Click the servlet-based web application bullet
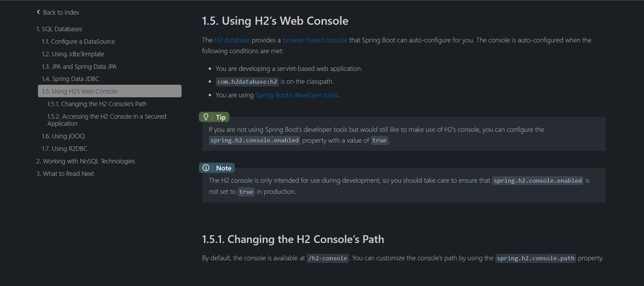Image resolution: width=644 pixels, height=286 pixels. point(289,68)
